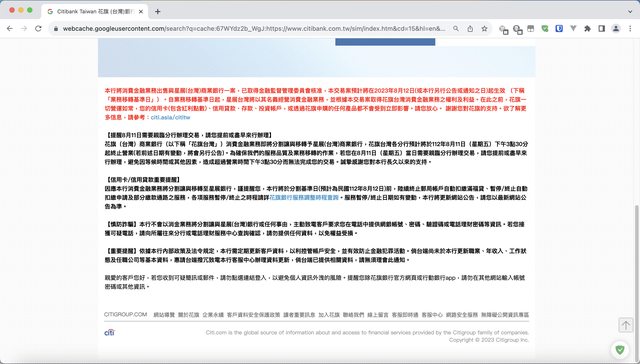This screenshot has width=640, height=364.
Task: Click the scroll-to-top arrow button
Action: point(625,325)
